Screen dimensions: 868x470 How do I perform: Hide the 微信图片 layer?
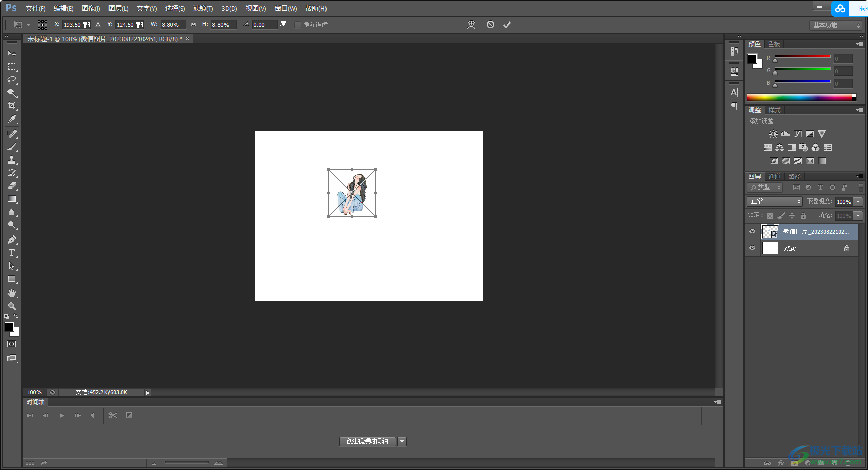pyautogui.click(x=752, y=231)
